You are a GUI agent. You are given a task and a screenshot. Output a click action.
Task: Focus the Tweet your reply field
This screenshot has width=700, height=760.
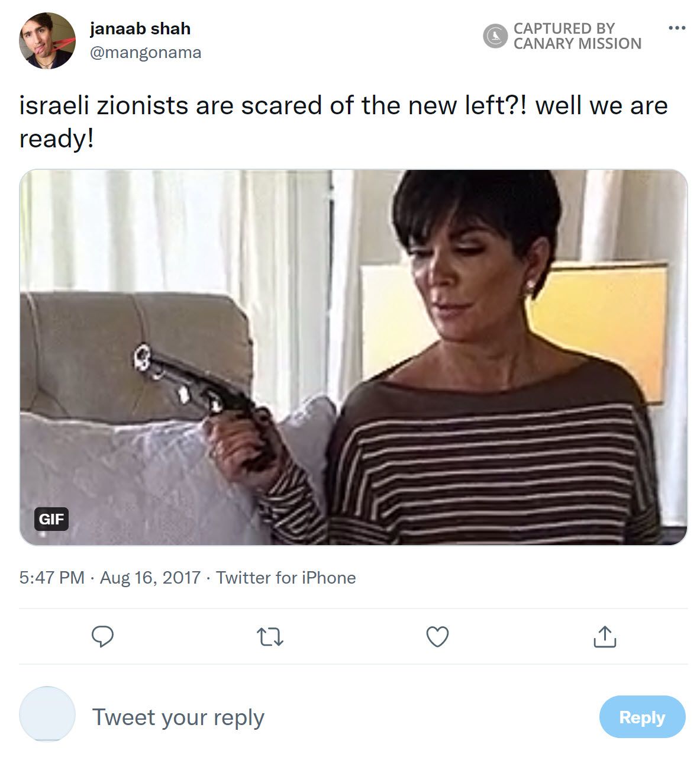[x=178, y=717]
